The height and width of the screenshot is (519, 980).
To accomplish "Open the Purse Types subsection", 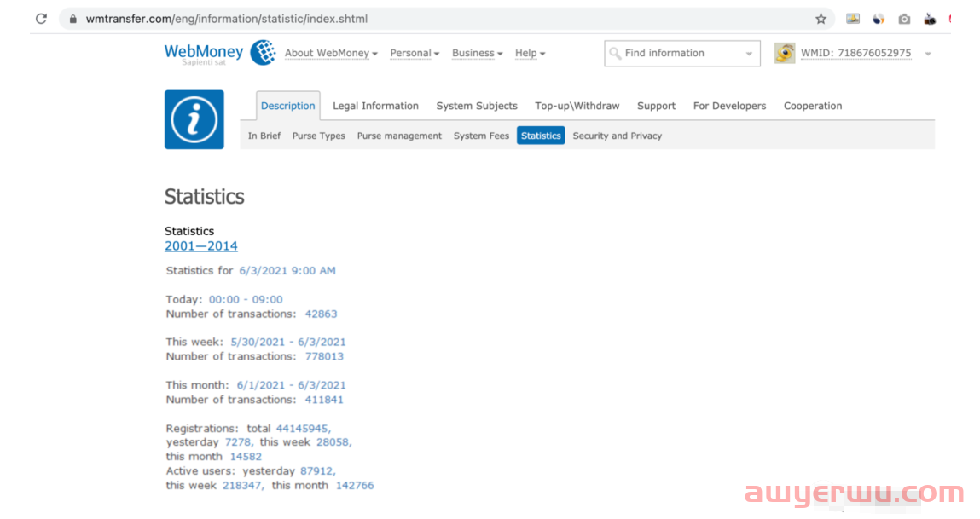I will tap(319, 136).
